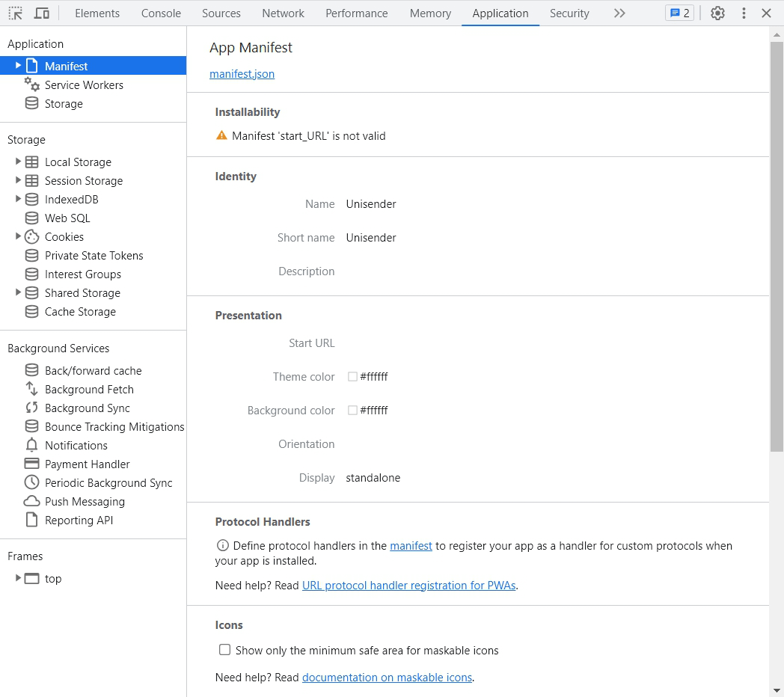
Task: Open the issues counter badge showing 2
Action: pyautogui.click(x=679, y=13)
